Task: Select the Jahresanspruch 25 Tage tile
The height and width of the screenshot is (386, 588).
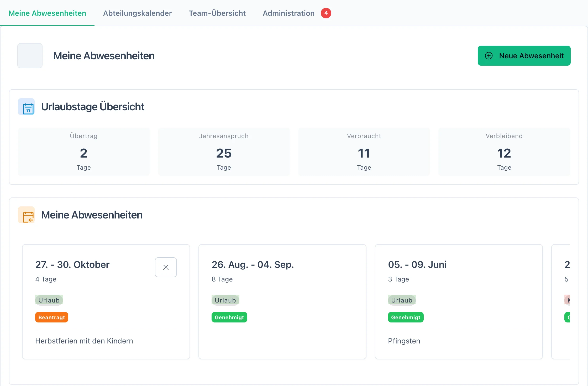Action: (x=224, y=152)
